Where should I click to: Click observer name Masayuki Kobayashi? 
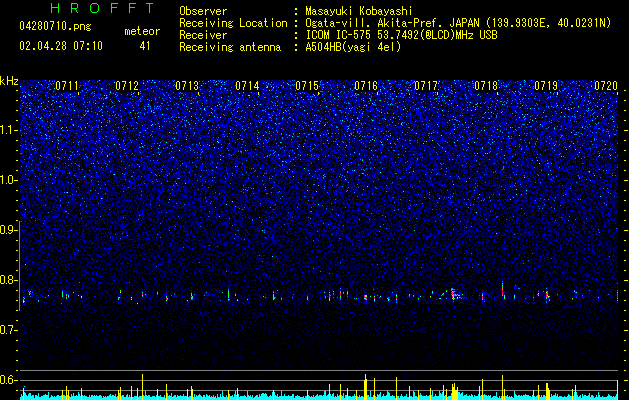tap(359, 11)
